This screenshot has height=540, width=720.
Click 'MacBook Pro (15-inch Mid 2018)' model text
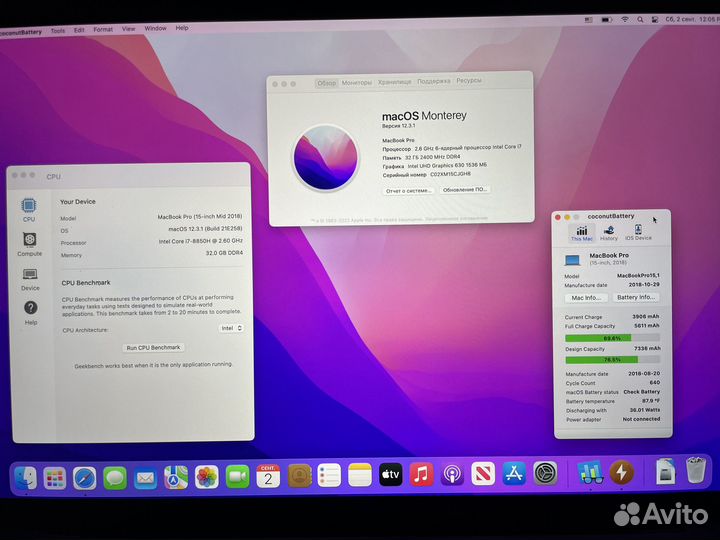200,216
